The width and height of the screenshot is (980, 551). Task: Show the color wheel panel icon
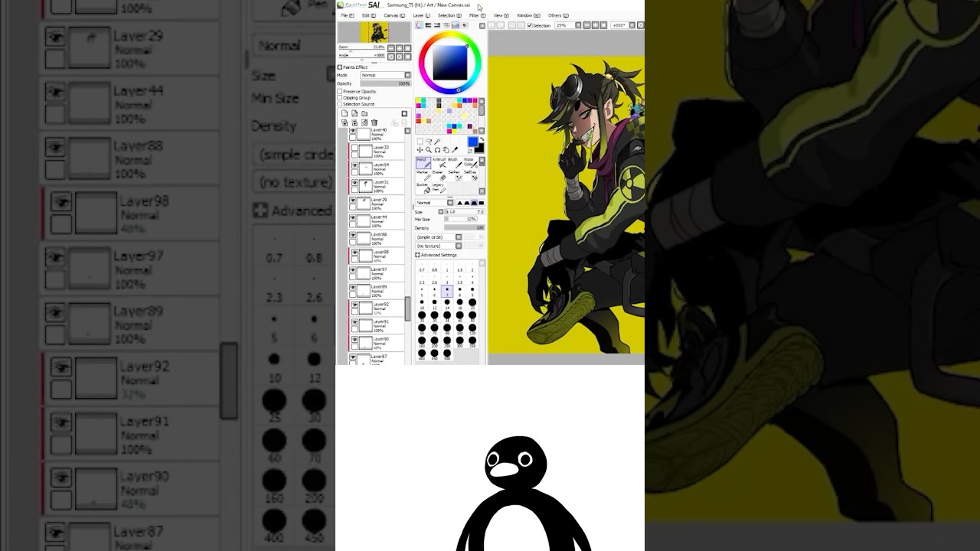click(x=419, y=25)
